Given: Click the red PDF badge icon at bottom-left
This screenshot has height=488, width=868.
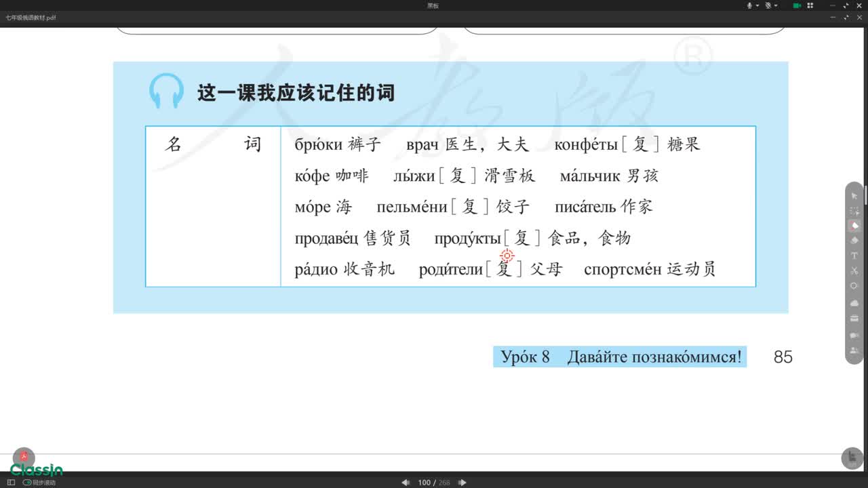Looking at the screenshot, I should coord(24,457).
